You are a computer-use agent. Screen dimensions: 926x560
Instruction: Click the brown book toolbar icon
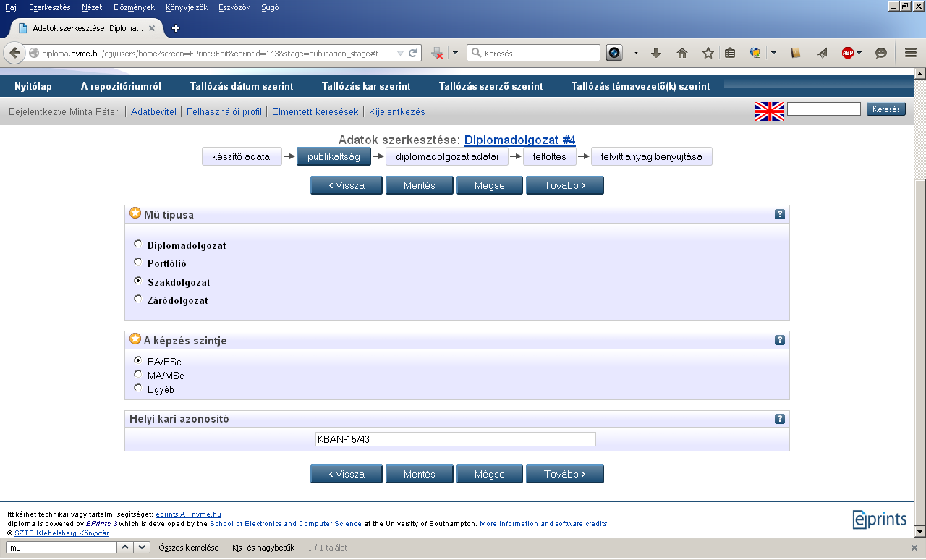coord(796,53)
